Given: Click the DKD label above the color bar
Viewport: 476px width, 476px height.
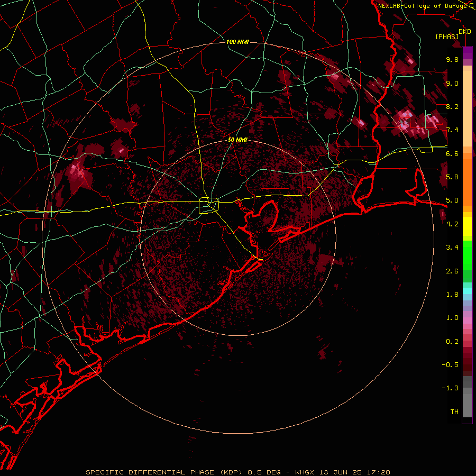Looking at the screenshot, I should (465, 32).
